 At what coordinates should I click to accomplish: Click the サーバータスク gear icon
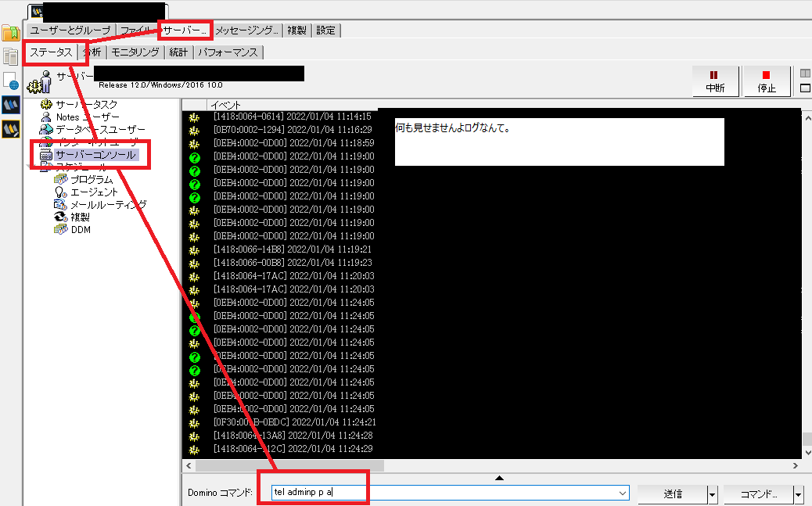[47, 104]
